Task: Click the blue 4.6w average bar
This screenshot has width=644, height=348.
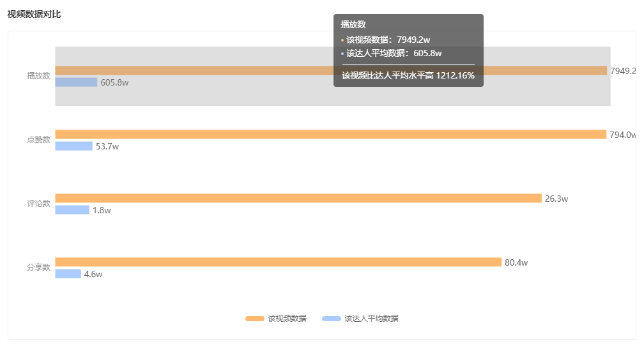Action: 68,274
